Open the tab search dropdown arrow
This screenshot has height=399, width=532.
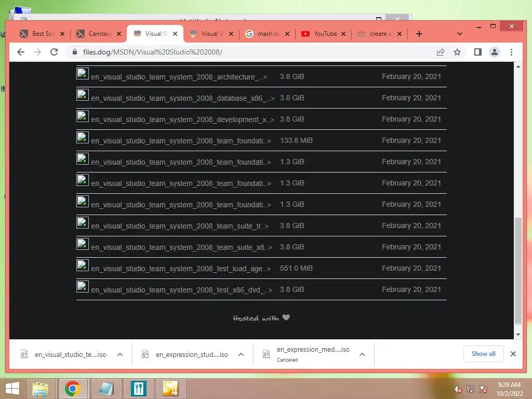click(460, 34)
